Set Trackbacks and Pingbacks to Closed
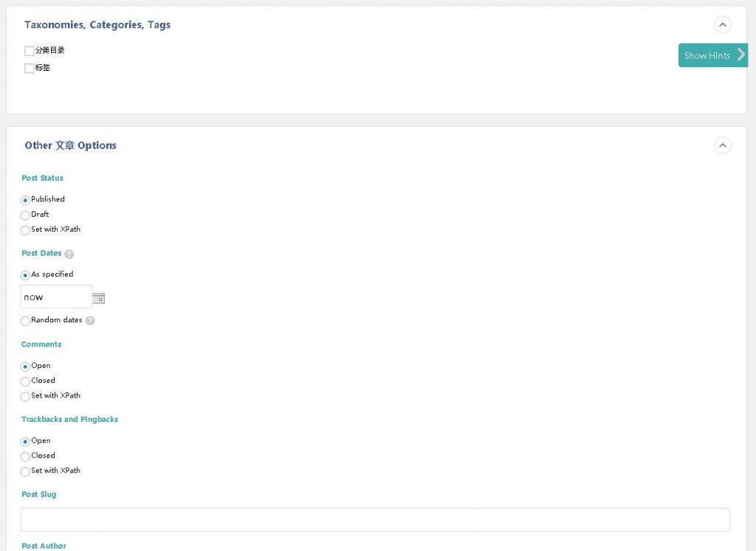 (x=25, y=457)
